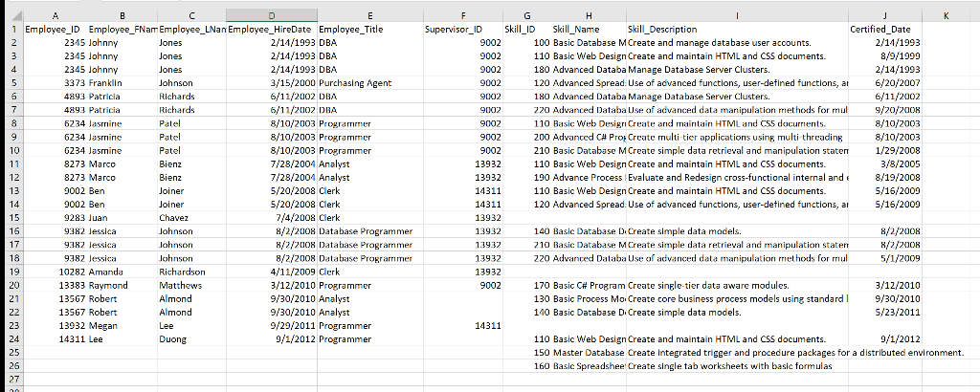Select the 'Amanda' first name cell

122,272
